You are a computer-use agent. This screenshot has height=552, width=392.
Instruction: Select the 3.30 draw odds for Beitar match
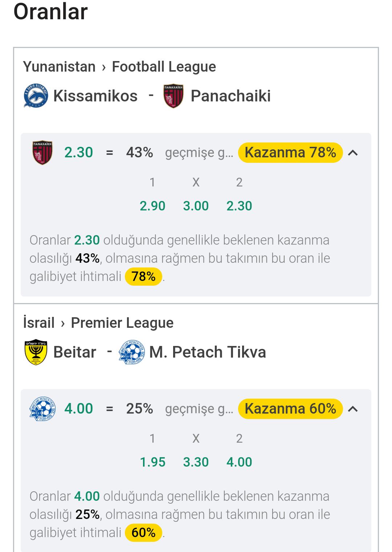click(x=196, y=462)
